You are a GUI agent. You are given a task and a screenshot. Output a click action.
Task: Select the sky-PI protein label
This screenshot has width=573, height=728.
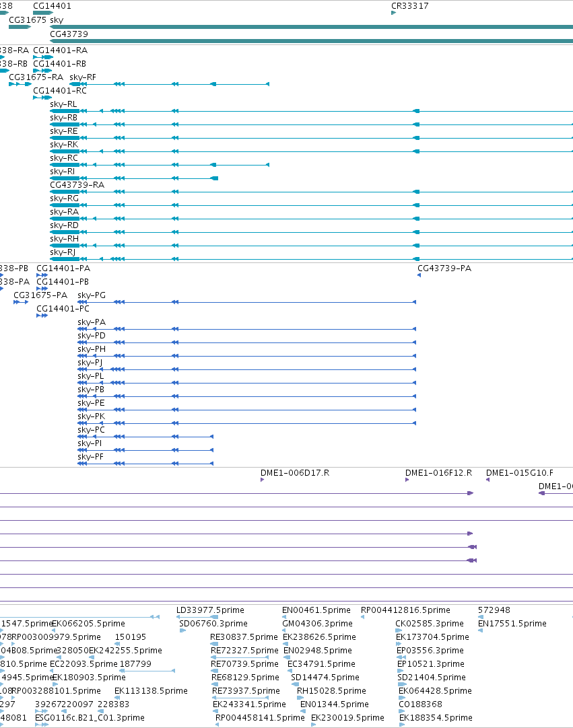(x=90, y=443)
